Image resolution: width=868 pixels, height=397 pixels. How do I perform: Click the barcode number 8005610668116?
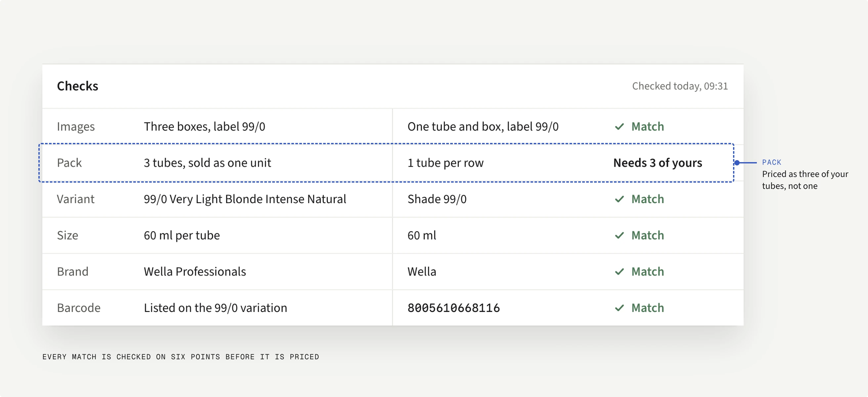pyautogui.click(x=454, y=308)
